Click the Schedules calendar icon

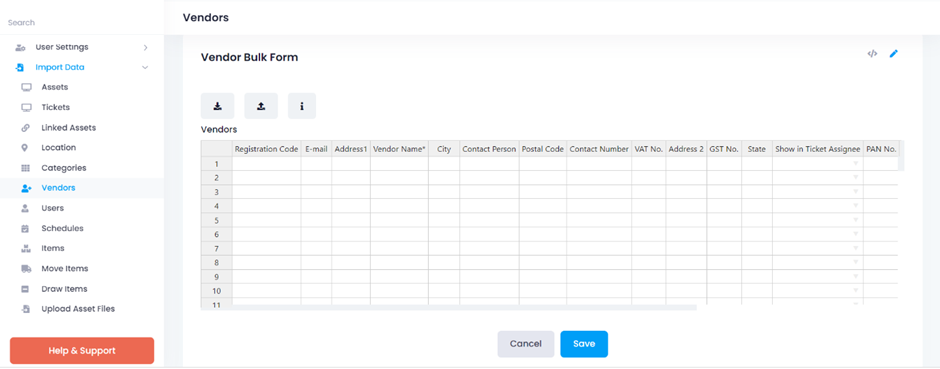click(25, 228)
